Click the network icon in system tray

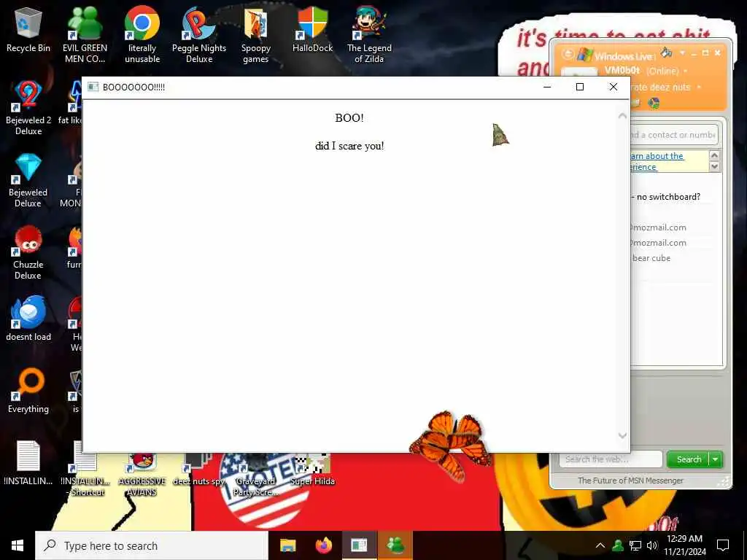click(635, 545)
